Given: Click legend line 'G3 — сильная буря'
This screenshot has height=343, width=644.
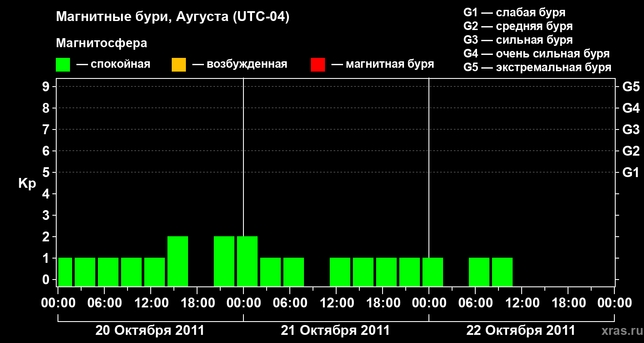Looking at the screenshot, I should click(518, 40).
